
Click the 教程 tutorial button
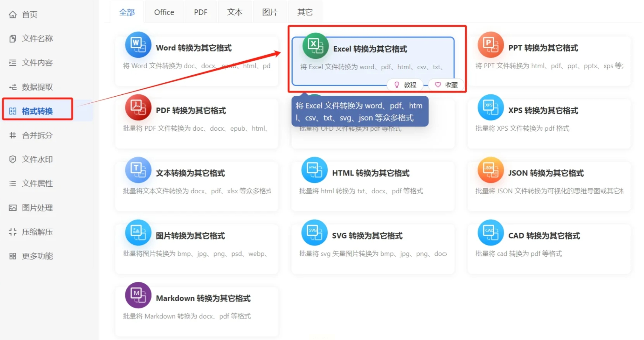pos(405,85)
